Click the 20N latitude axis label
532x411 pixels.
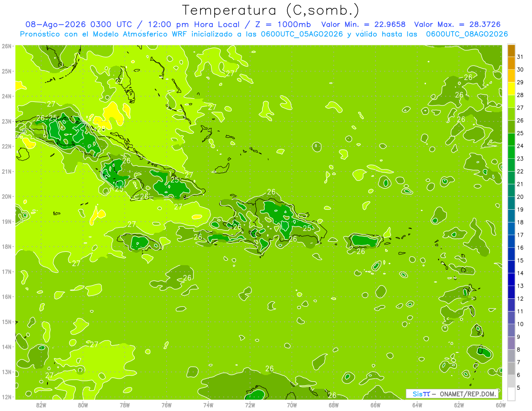(7, 196)
